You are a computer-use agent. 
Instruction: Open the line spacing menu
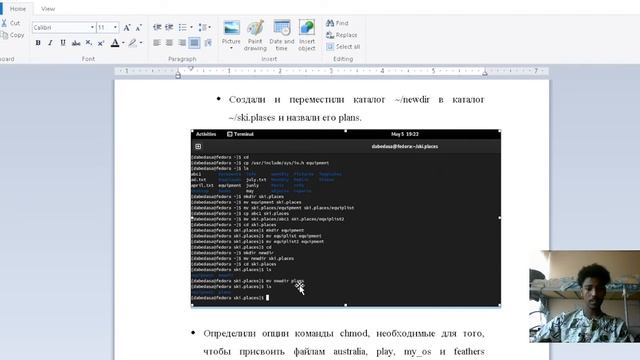pyautogui.click(x=204, y=27)
